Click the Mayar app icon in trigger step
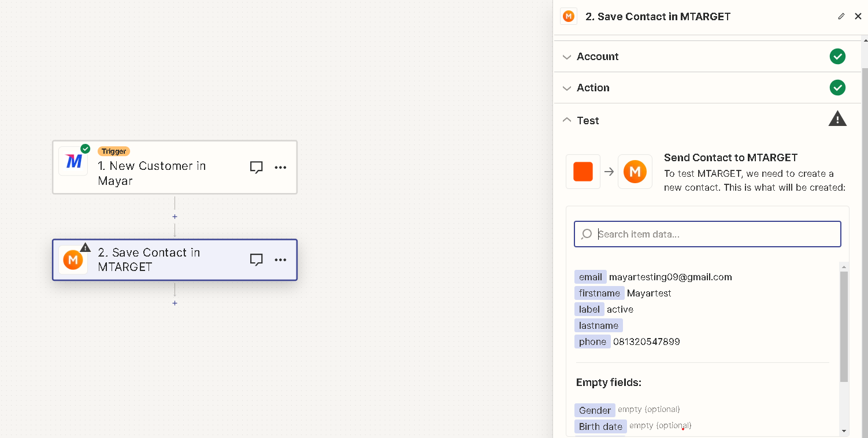Image resolution: width=868 pixels, height=438 pixels. tap(73, 161)
